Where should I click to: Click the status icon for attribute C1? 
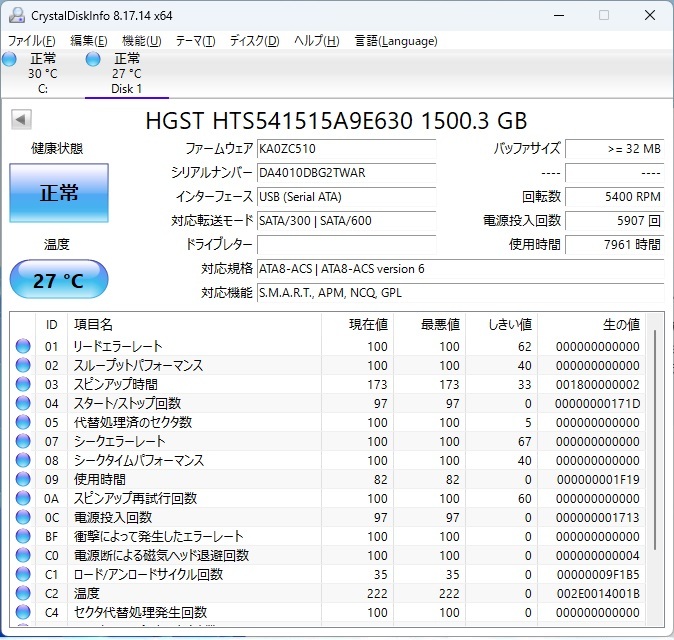pyautogui.click(x=23, y=574)
